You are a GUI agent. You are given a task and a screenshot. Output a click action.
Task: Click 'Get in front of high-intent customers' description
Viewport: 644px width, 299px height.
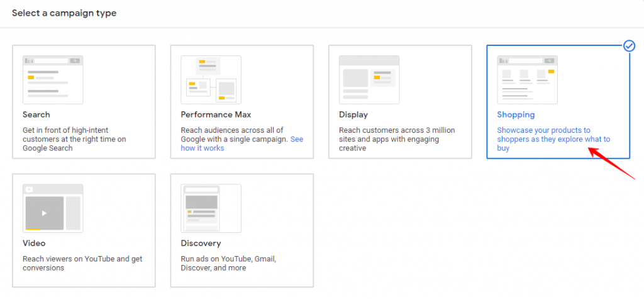point(74,139)
